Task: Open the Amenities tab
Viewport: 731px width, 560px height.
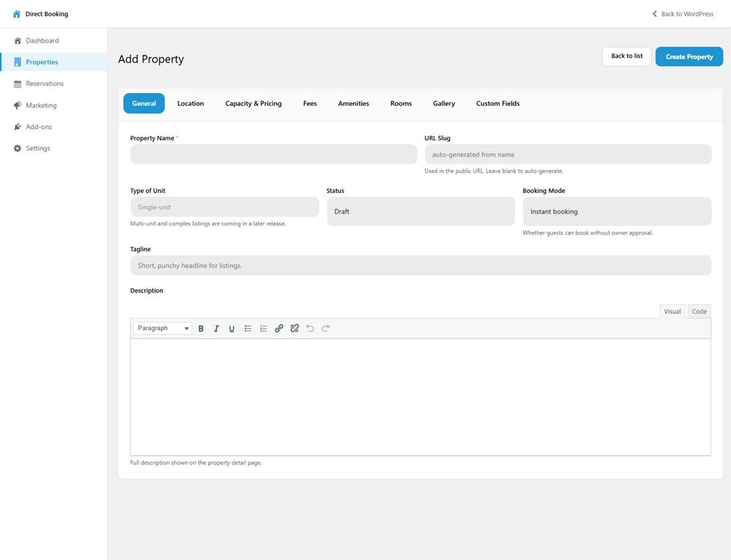Action: [354, 104]
